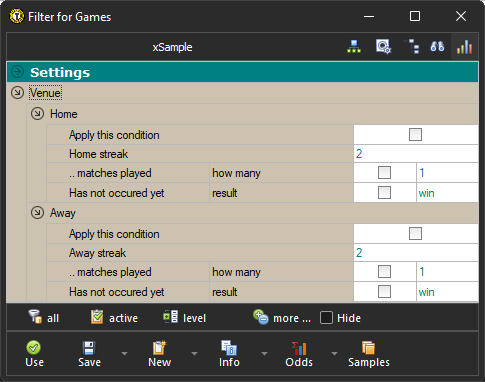Click the level icon button
485x382 pixels.
click(x=184, y=318)
